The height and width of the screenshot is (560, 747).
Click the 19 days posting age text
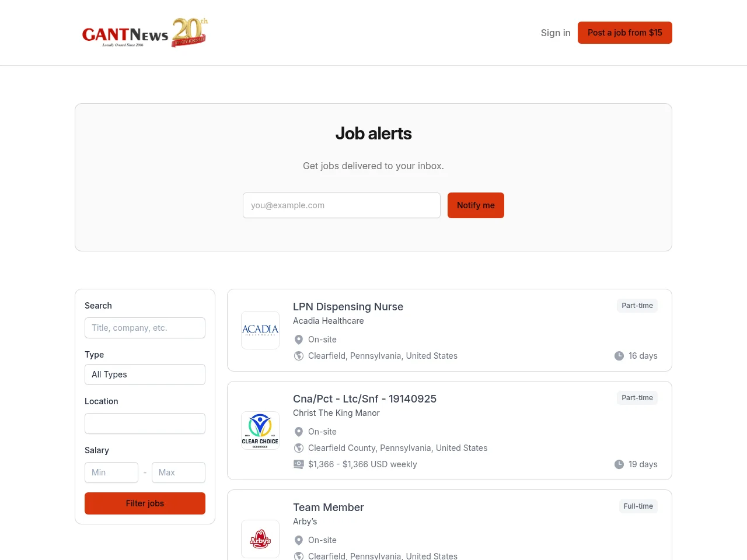click(x=643, y=464)
